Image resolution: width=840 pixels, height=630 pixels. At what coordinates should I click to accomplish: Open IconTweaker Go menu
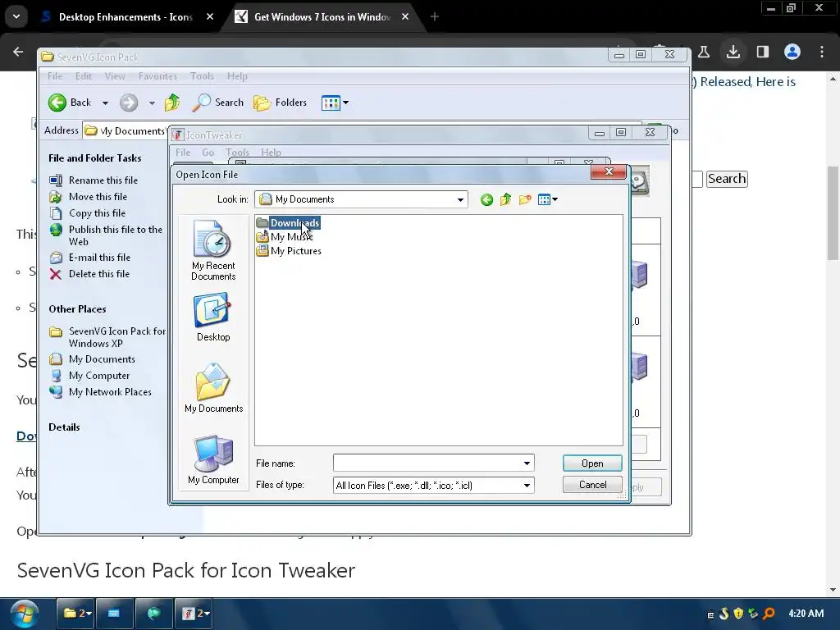(x=208, y=152)
